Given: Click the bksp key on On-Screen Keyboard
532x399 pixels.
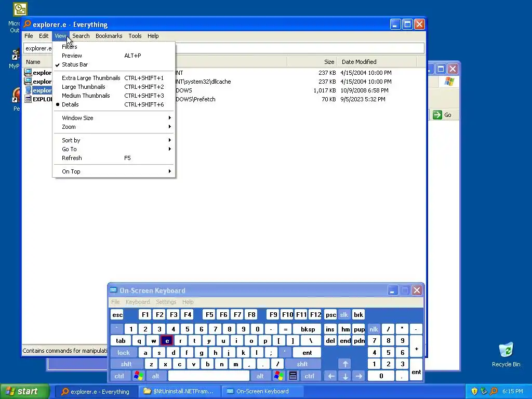Looking at the screenshot, I should point(308,329).
